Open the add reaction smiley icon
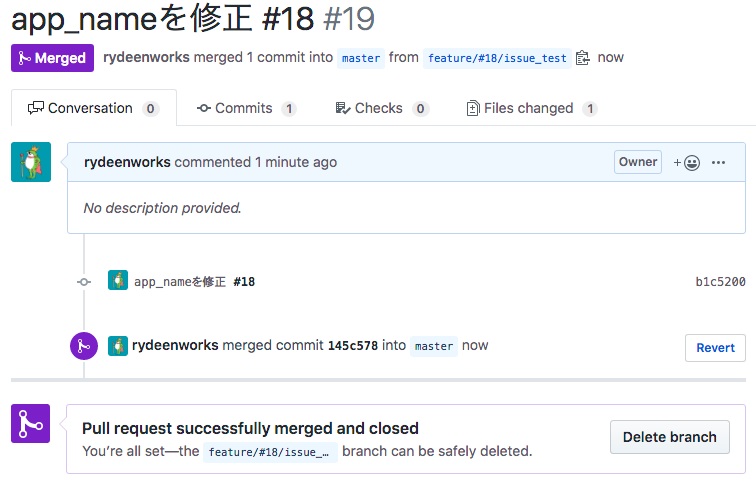This screenshot has height=484, width=756. (687, 163)
